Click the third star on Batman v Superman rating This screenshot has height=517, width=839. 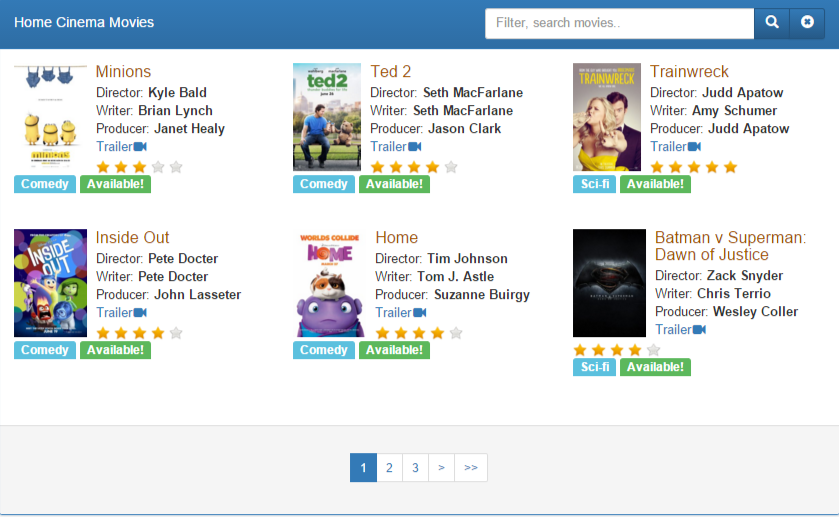(617, 350)
